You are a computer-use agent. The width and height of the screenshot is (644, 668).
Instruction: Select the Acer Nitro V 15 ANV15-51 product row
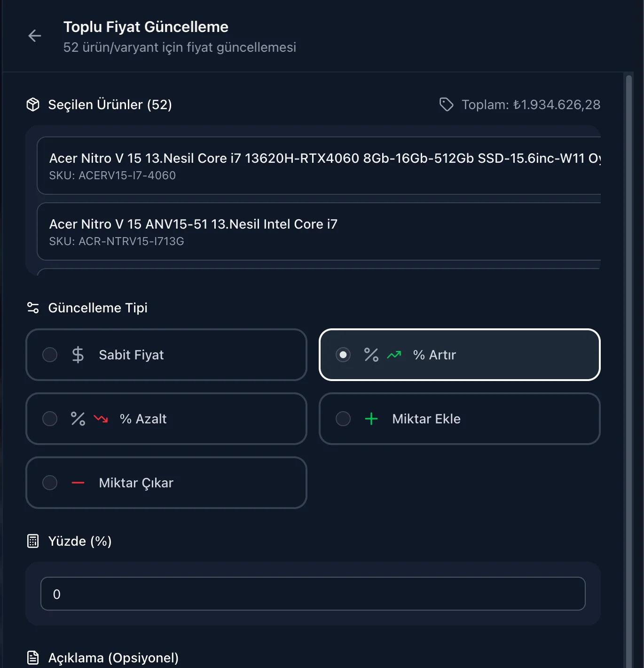coord(319,231)
